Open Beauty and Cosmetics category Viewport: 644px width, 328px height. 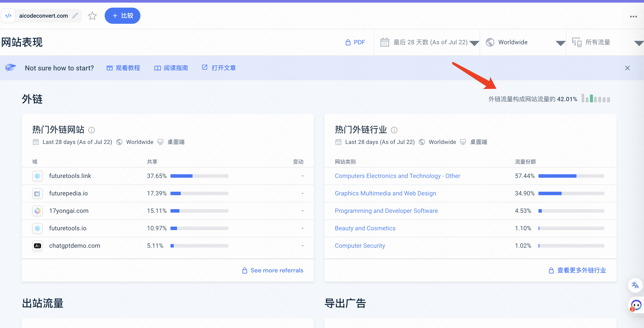(x=365, y=228)
